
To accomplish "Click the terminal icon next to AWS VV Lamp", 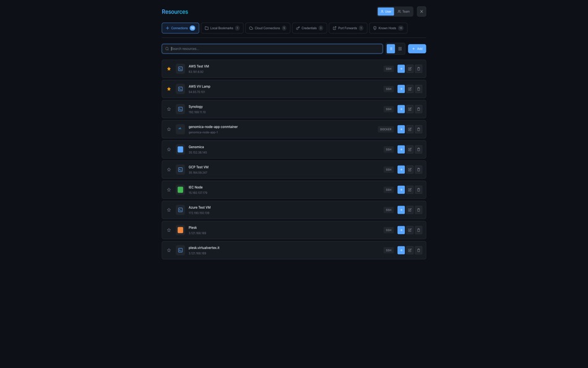I will 179,88.
